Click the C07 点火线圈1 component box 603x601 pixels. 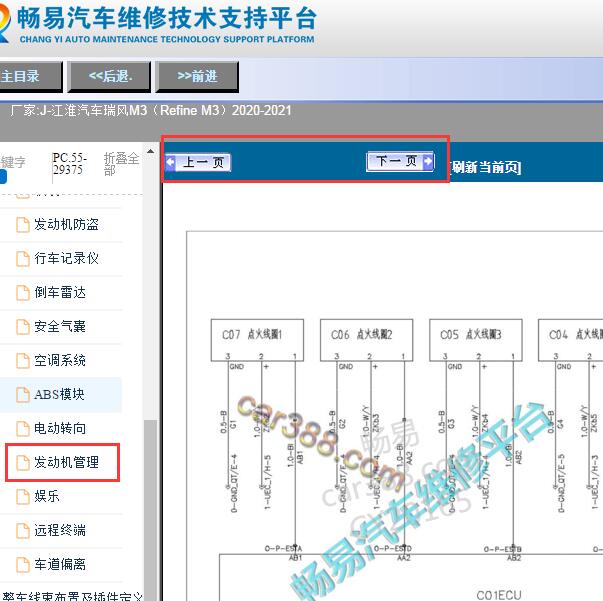(257, 340)
